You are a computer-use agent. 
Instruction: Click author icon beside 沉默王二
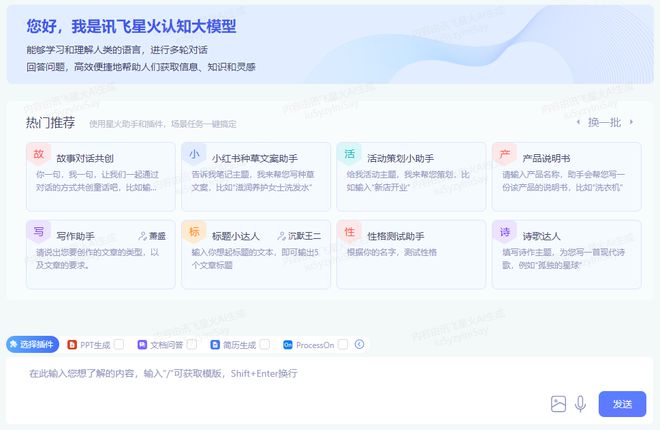point(281,236)
